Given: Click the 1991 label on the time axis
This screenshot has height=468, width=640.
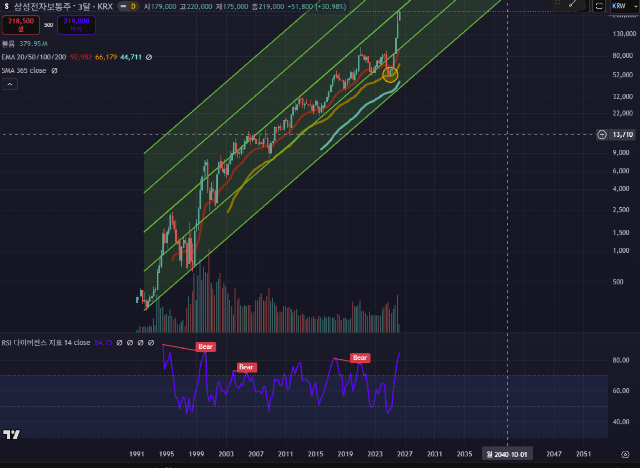Looking at the screenshot, I should coord(137,454).
